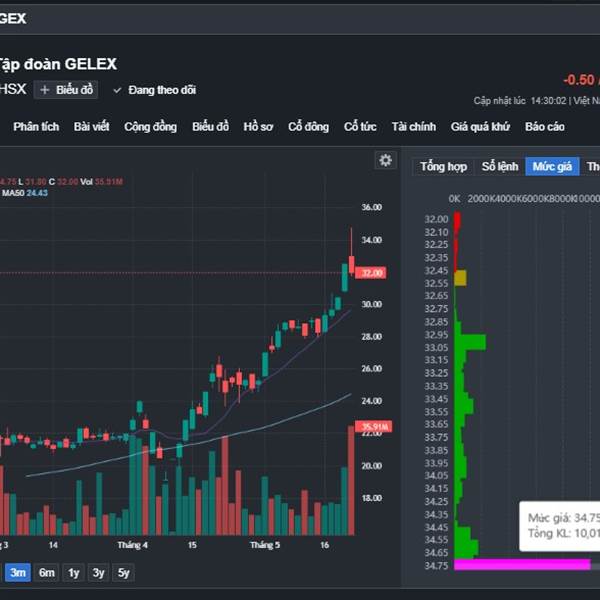Click the plus Biểu đồ button
Screen dimensions: 600x600
click(x=66, y=90)
